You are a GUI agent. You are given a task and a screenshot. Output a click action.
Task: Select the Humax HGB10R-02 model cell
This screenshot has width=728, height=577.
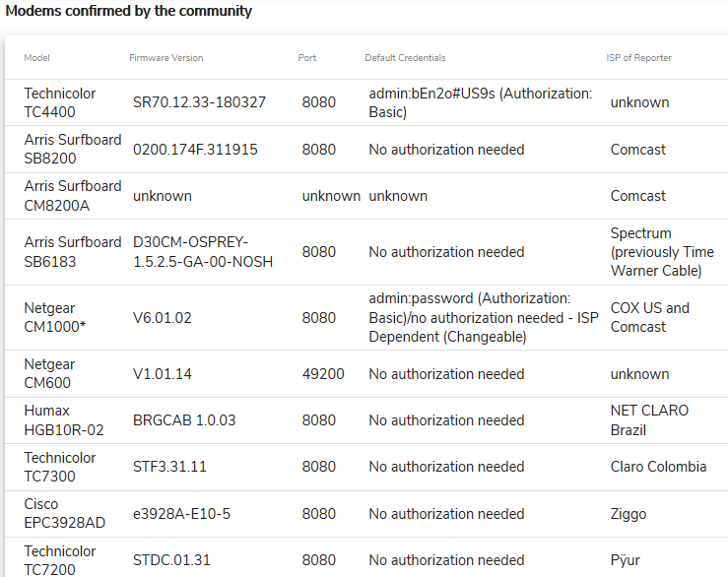(61, 420)
